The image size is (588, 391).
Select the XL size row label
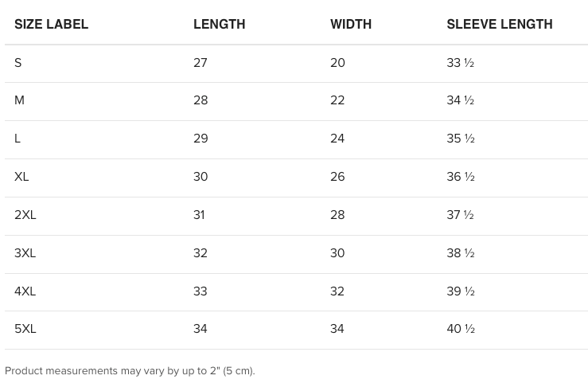click(x=21, y=177)
